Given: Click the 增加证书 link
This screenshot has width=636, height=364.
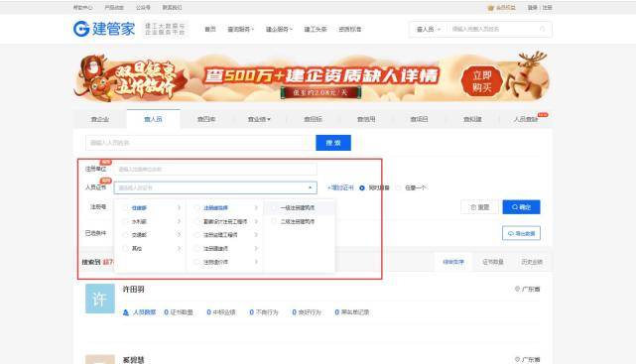Looking at the screenshot, I should 340,188.
